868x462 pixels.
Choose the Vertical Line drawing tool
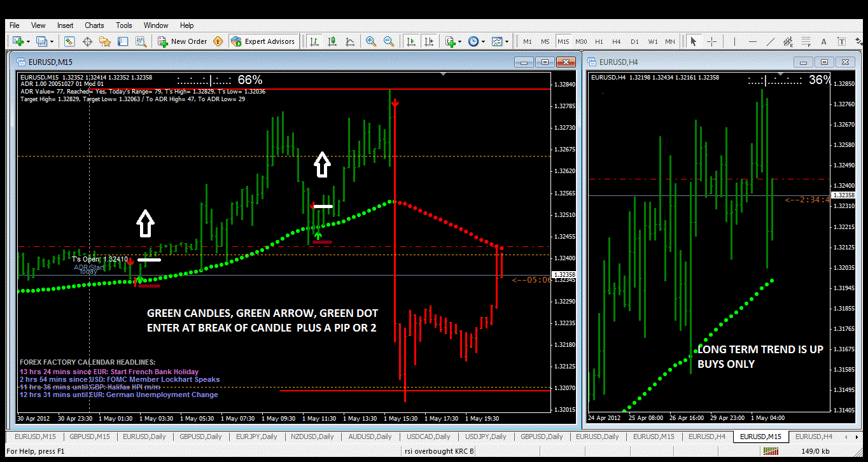pyautogui.click(x=734, y=41)
